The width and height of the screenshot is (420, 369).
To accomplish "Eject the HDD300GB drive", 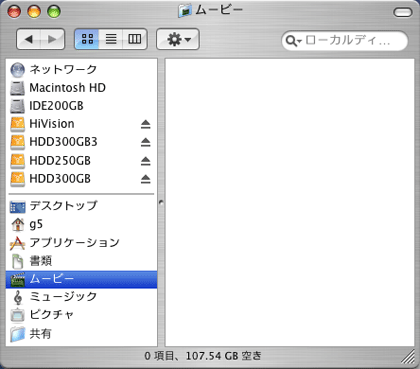I will (x=145, y=179).
